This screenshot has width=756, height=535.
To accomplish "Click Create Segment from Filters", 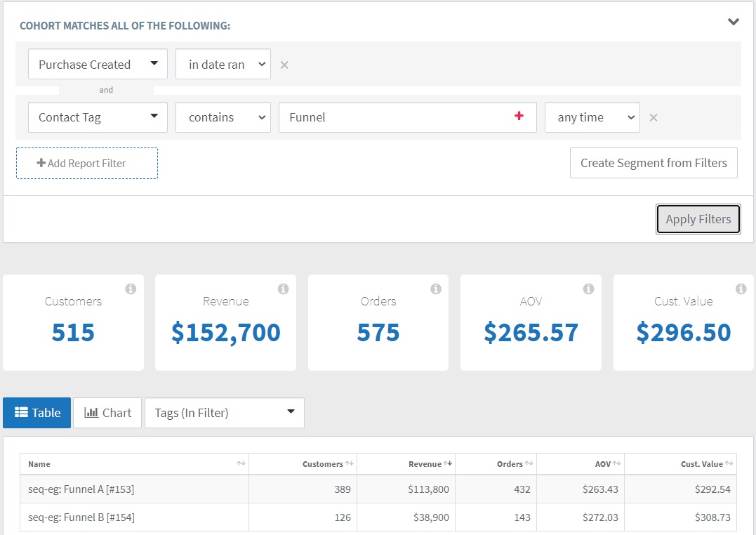I will pos(654,163).
